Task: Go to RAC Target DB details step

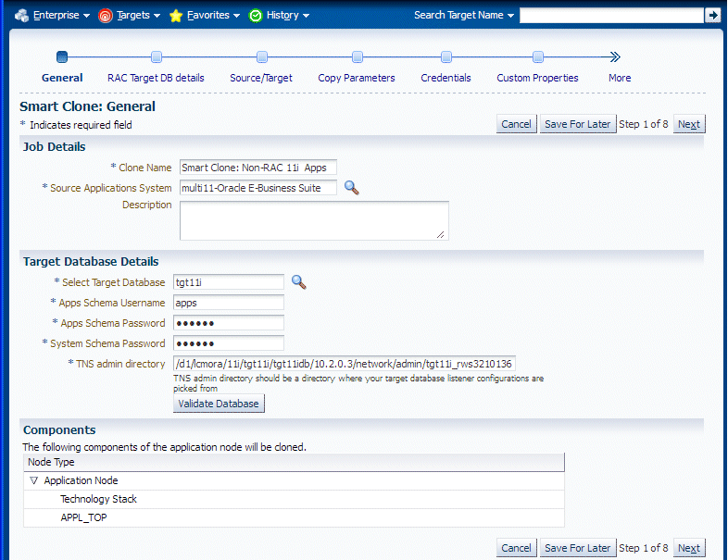Action: [156, 78]
